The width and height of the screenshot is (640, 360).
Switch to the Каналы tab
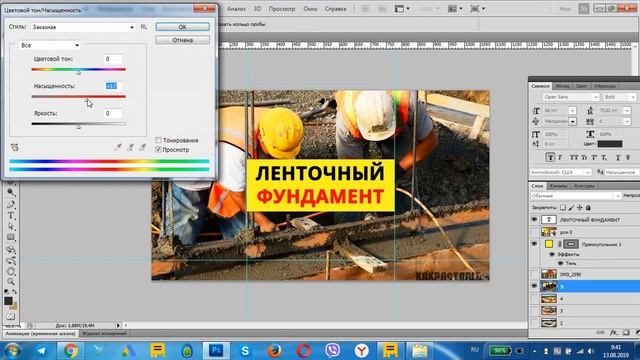558,186
